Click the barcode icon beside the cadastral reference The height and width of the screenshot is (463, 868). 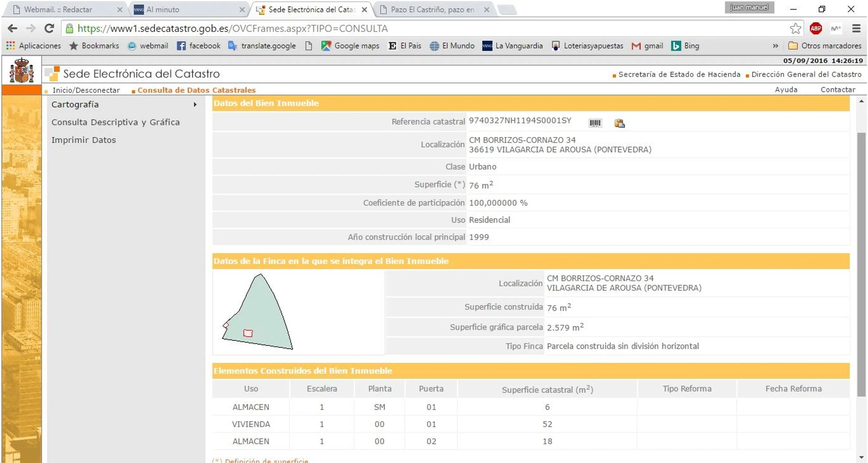pyautogui.click(x=595, y=123)
